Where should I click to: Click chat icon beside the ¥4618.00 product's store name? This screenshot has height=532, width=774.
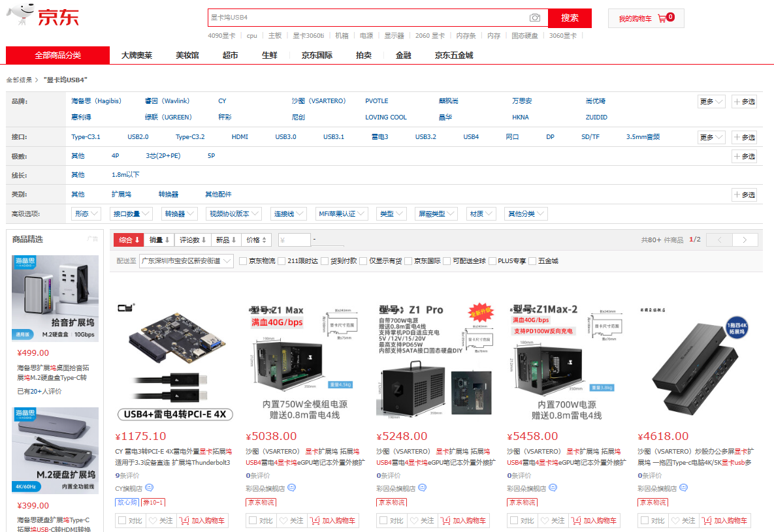tap(684, 488)
